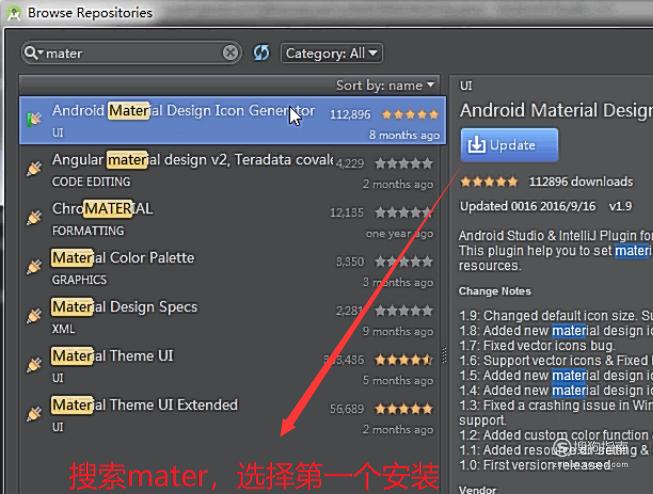Image resolution: width=653 pixels, height=494 pixels.
Task: Click the Change Notes heading
Action: pyautogui.click(x=495, y=291)
